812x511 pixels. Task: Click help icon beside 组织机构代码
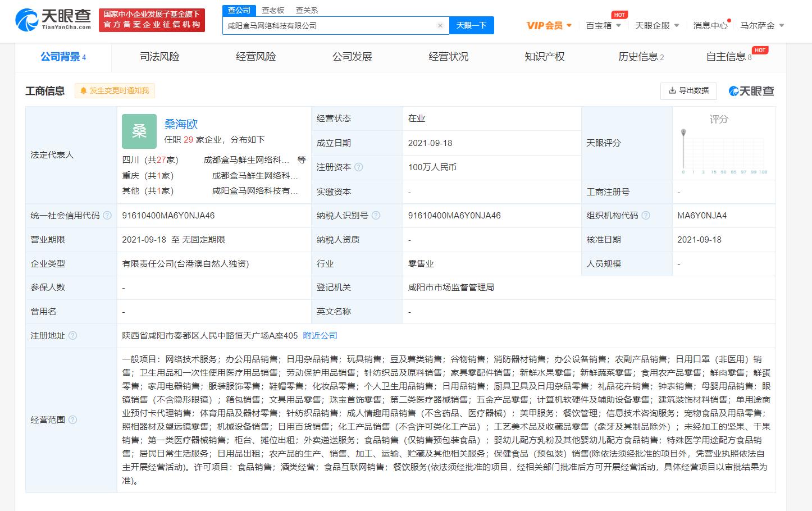point(646,216)
